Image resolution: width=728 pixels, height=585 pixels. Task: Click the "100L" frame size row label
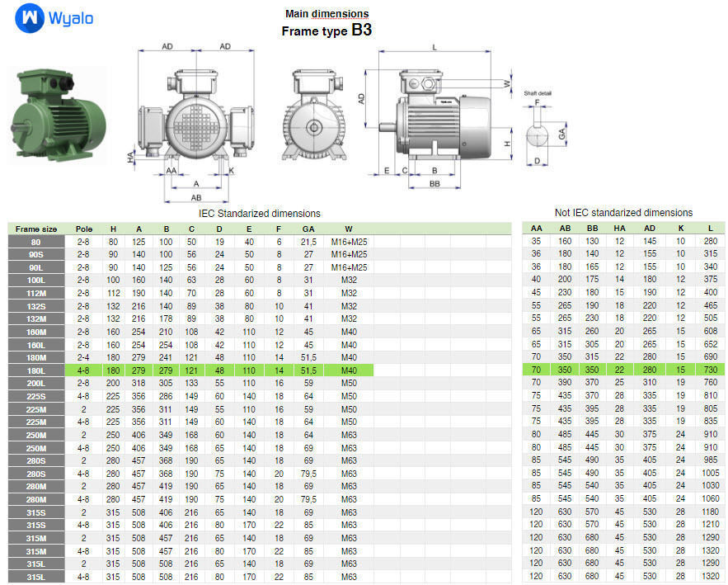[x=35, y=281]
